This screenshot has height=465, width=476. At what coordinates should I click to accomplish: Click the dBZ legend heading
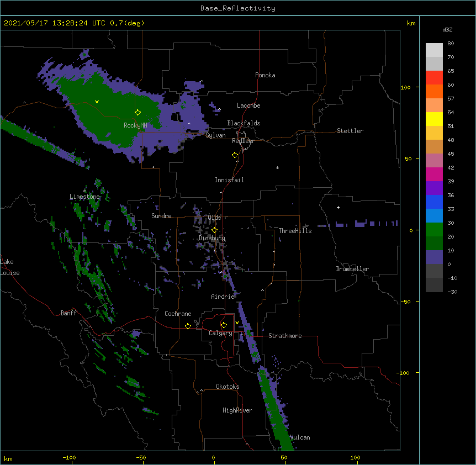(447, 29)
